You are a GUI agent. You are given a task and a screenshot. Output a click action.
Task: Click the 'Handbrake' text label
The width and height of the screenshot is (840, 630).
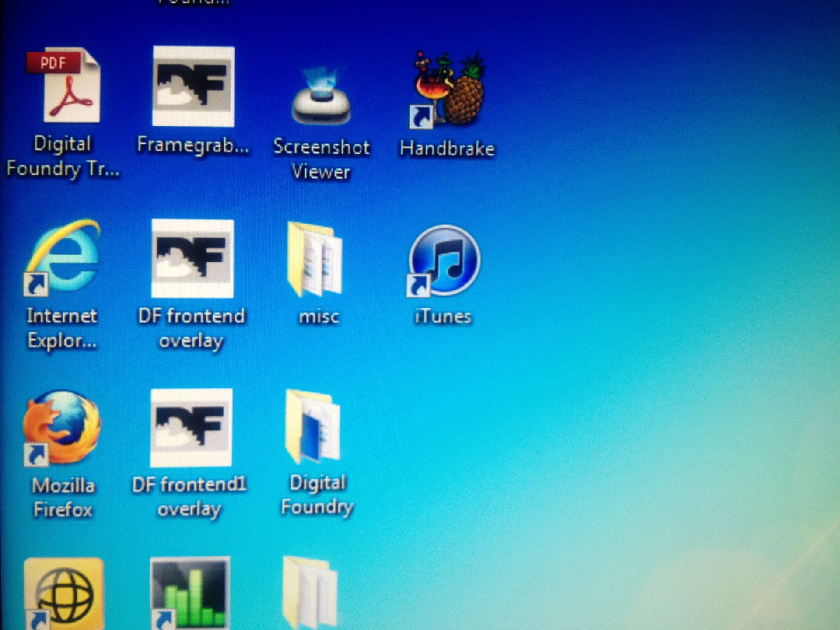click(x=447, y=149)
